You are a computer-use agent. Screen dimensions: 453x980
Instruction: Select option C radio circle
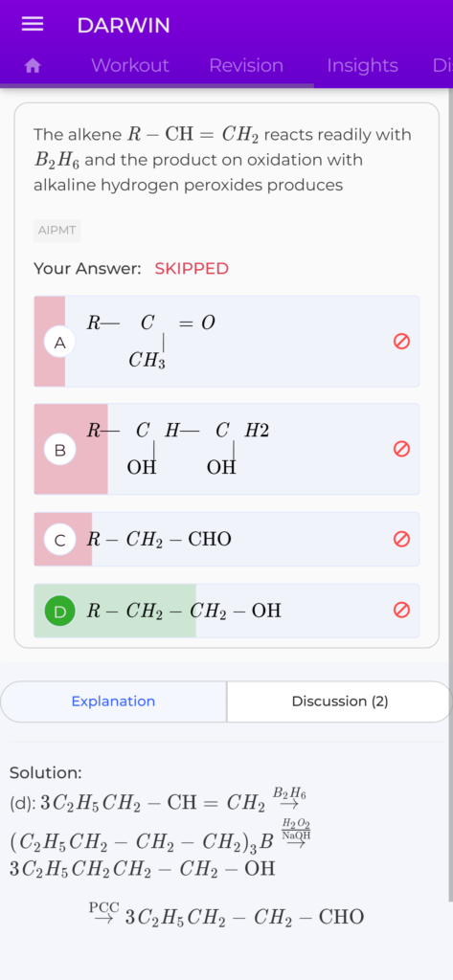coord(60,540)
